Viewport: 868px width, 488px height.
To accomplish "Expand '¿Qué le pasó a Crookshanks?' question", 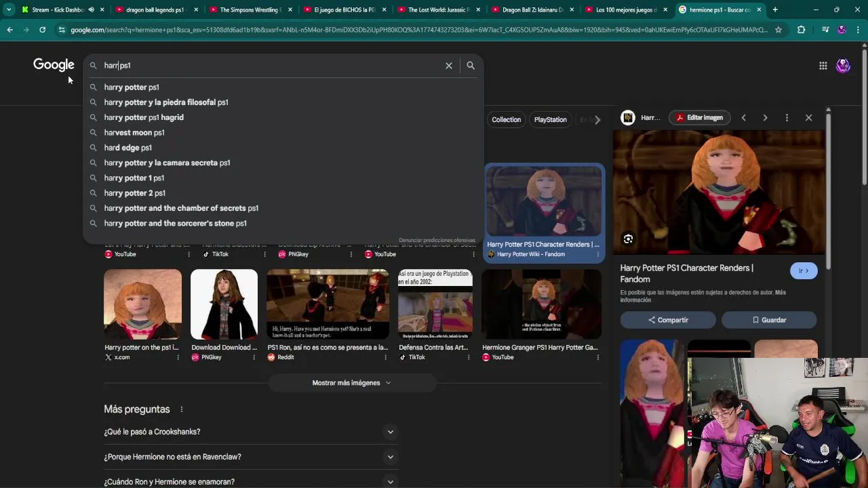I will point(250,432).
